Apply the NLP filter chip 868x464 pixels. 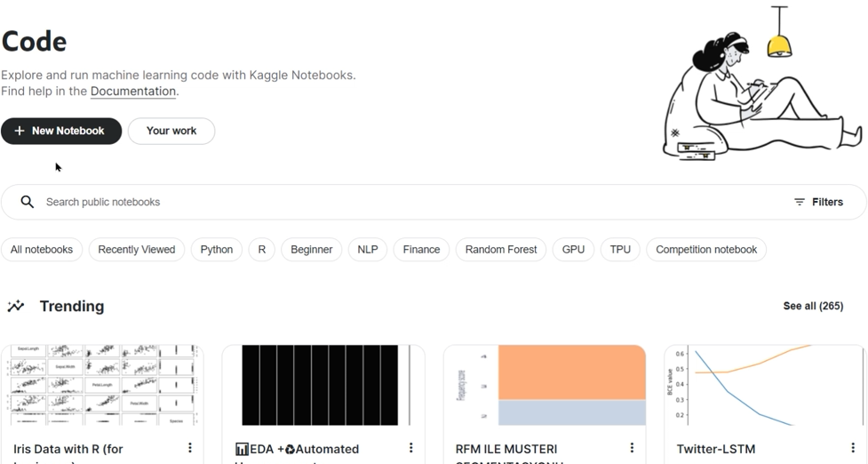click(x=368, y=250)
